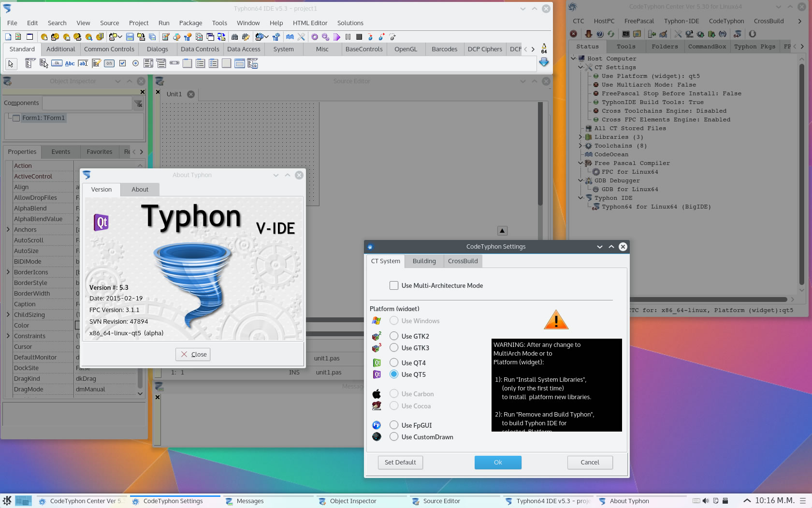
Task: Click the Stop square icon in toolbar
Action: [359, 37]
